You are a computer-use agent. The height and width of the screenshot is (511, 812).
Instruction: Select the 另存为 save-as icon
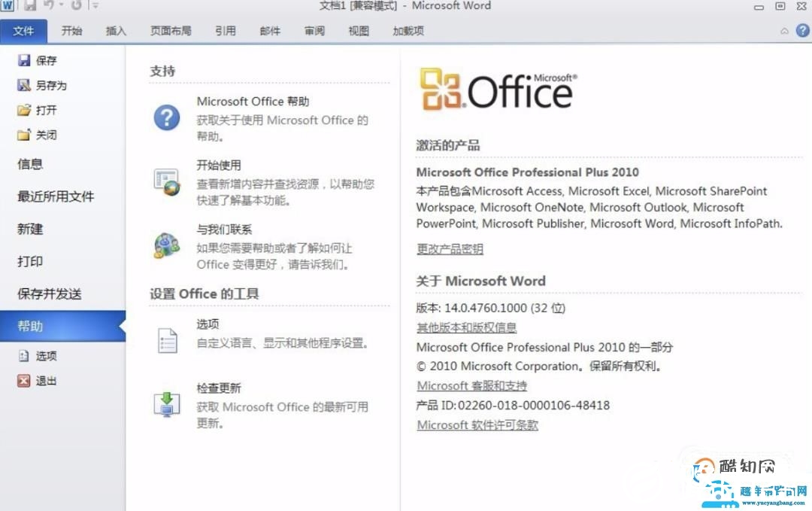pos(24,85)
